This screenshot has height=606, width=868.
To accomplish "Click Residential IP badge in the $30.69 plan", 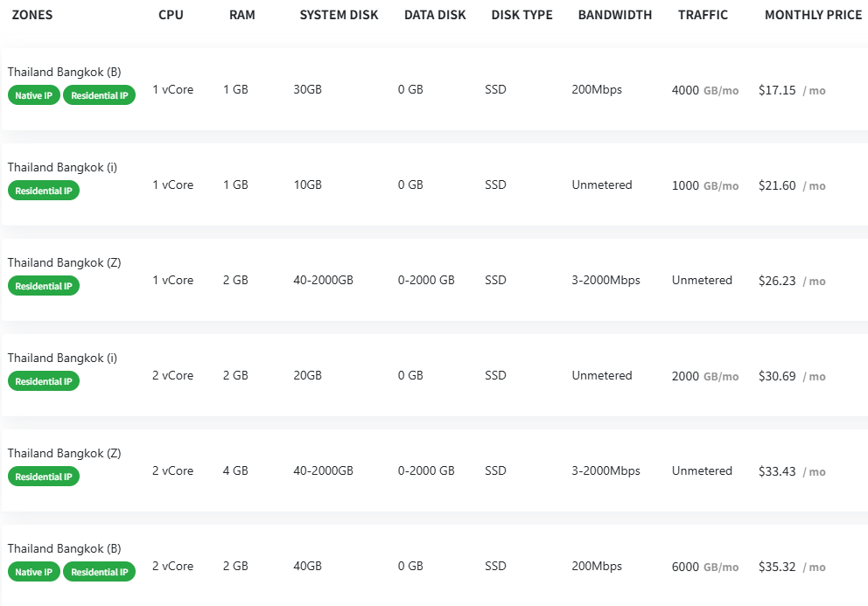I will click(44, 381).
